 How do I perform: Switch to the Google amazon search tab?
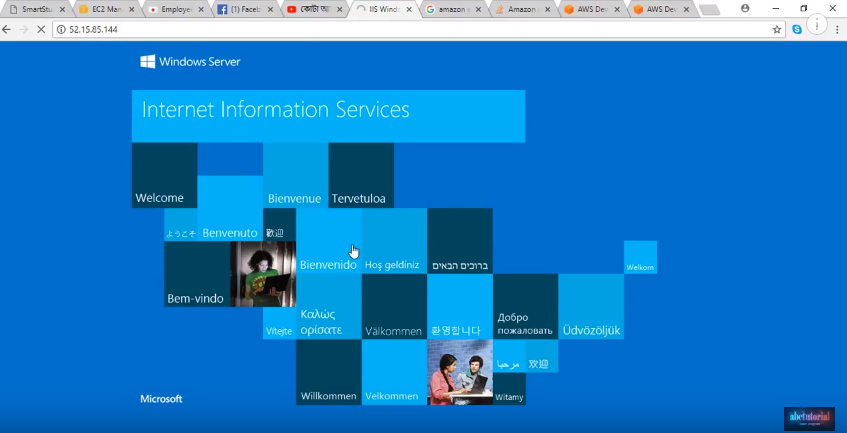coord(452,9)
